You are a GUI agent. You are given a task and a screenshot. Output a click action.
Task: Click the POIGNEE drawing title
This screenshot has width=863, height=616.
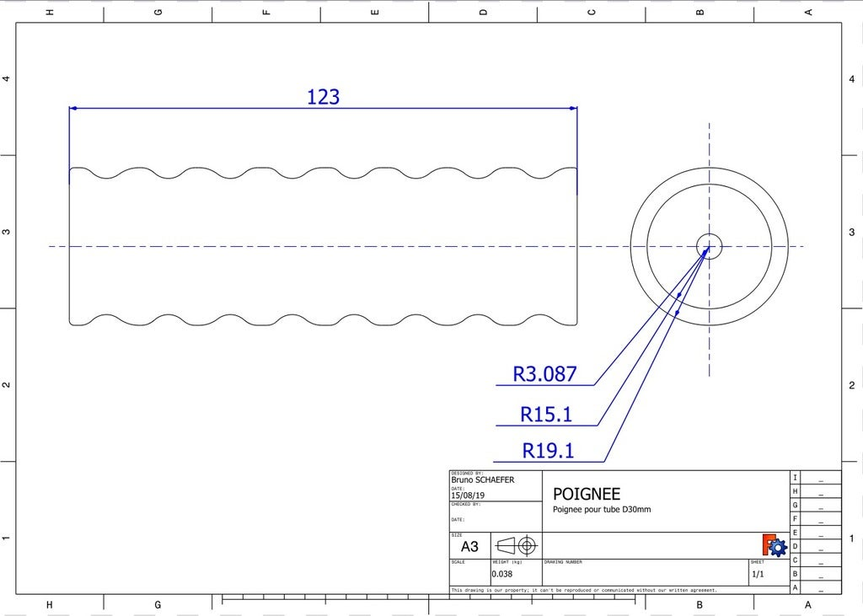(x=587, y=494)
